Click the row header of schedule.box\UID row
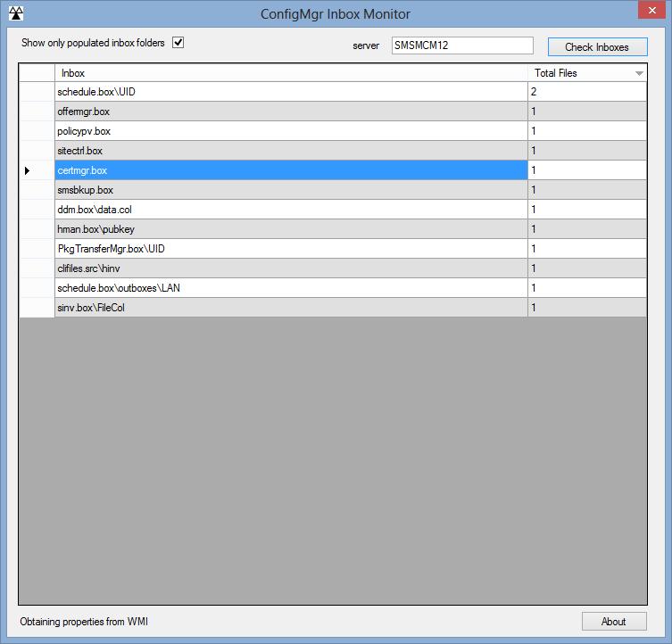672x644 pixels. tap(37, 92)
